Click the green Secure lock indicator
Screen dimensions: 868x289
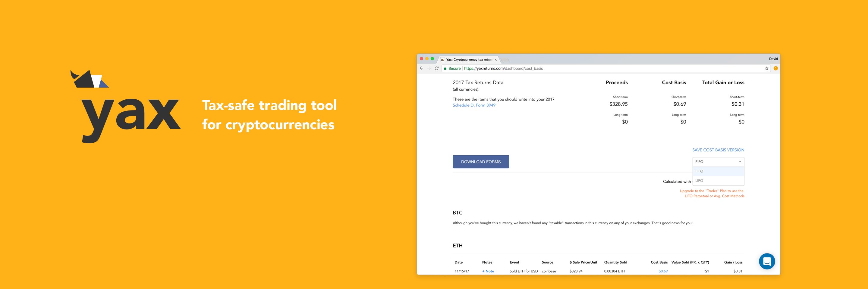452,68
